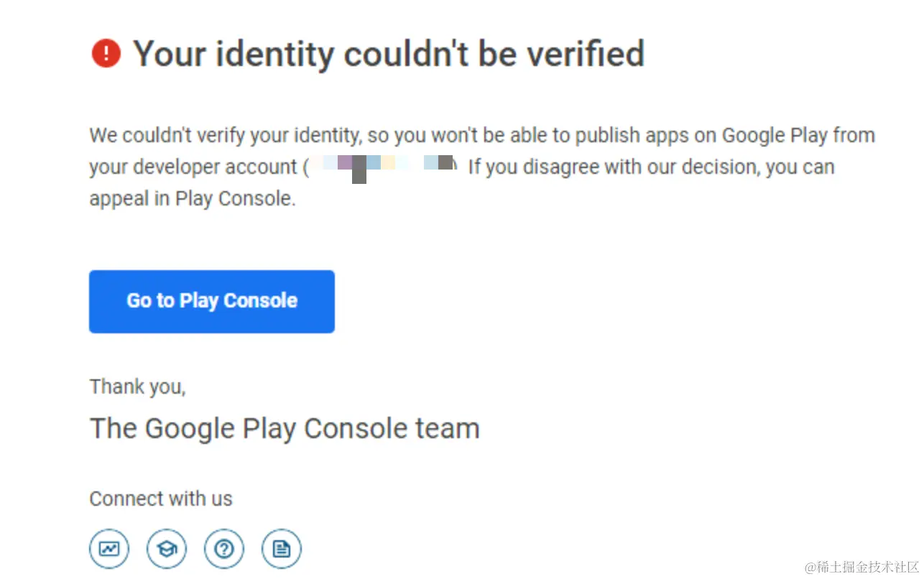The image size is (924, 579).
Task: Click the chart statistics icon under Connect with us
Action: tap(109, 550)
